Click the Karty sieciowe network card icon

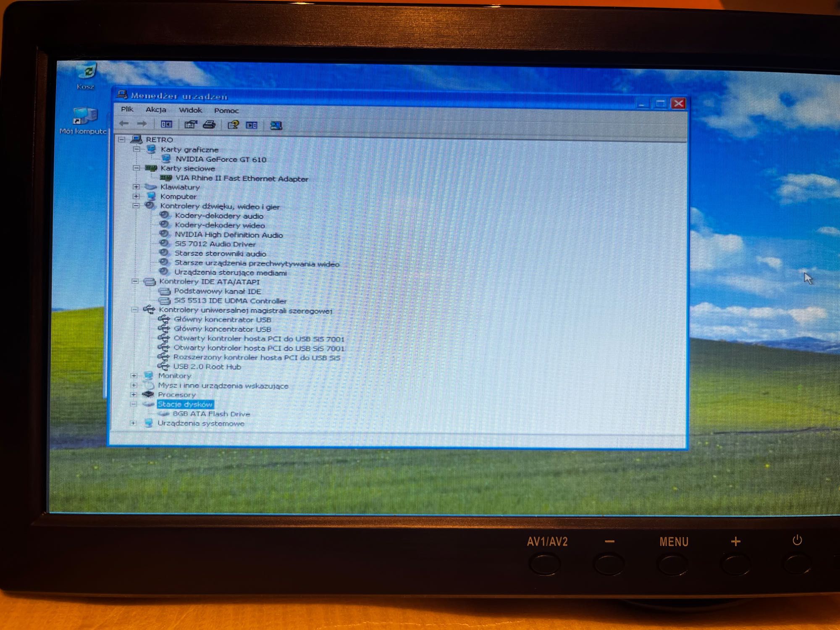[151, 168]
